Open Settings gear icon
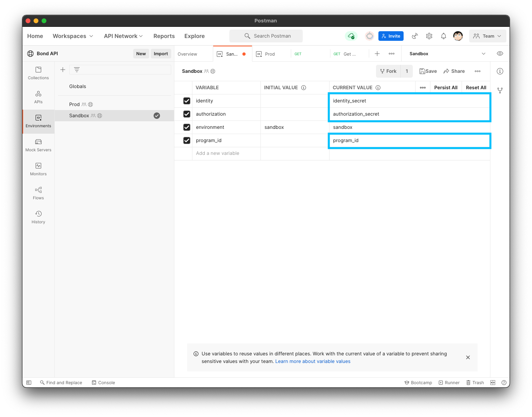Image resolution: width=532 pixels, height=417 pixels. (x=429, y=36)
